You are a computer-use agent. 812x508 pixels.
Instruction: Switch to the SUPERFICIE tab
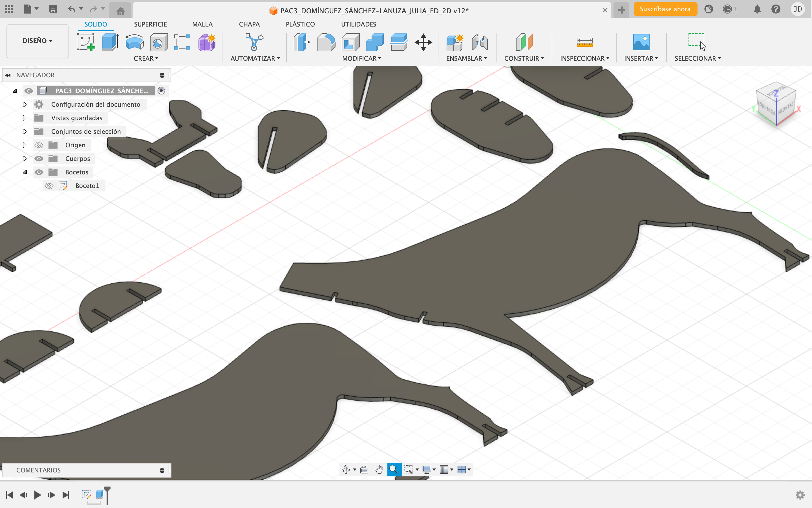pos(150,24)
